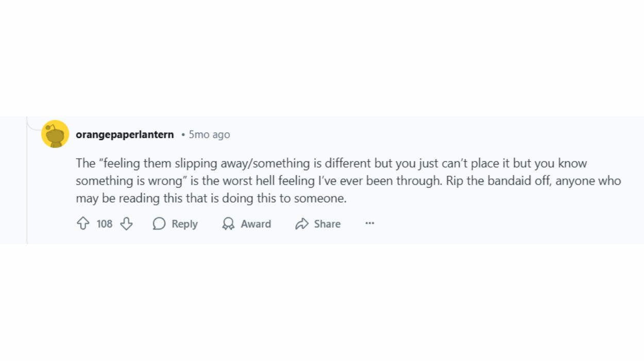Click the Award ribbon icon
Image resolution: width=644 pixels, height=361 pixels.
(228, 223)
